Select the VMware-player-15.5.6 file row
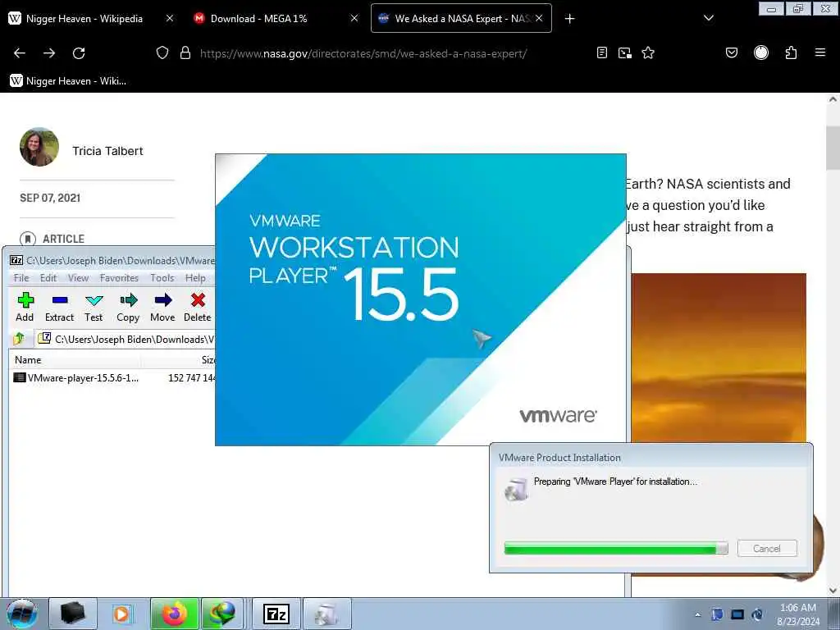The image size is (840, 630). click(112, 377)
